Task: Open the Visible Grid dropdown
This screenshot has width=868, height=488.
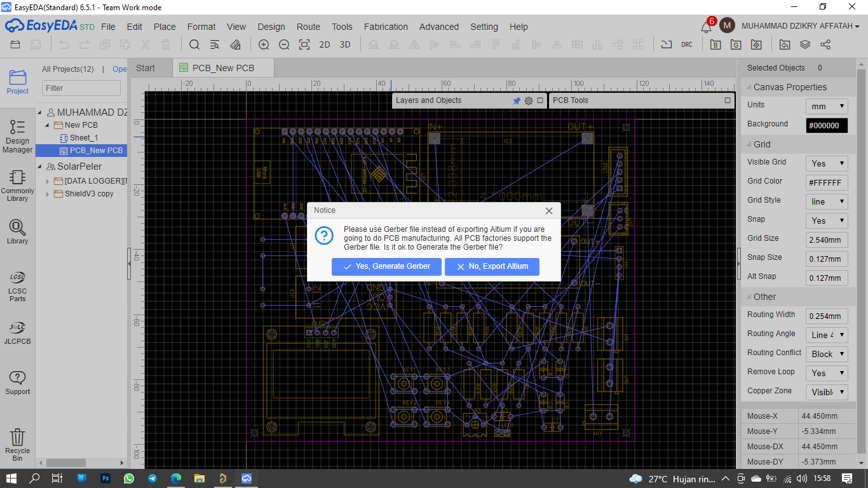Action: (827, 163)
